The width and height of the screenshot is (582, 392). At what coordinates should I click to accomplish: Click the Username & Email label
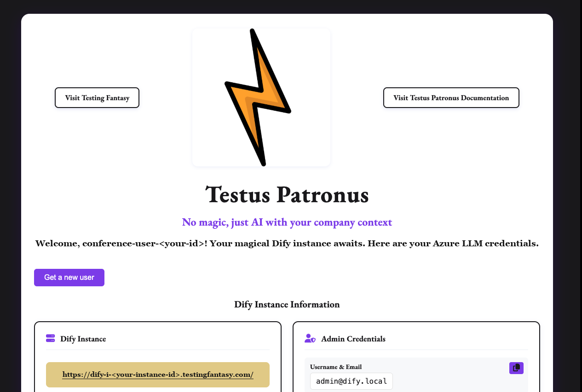coord(336,367)
